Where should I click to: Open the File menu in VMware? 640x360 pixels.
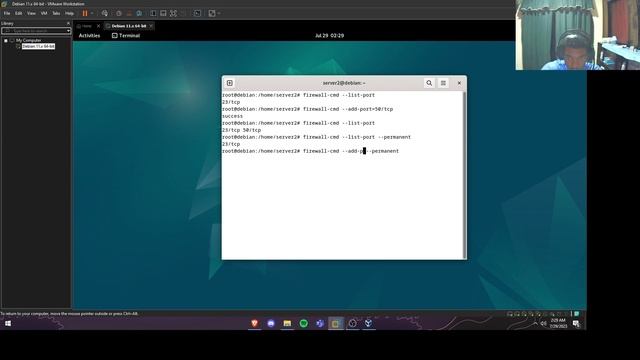coord(7,13)
